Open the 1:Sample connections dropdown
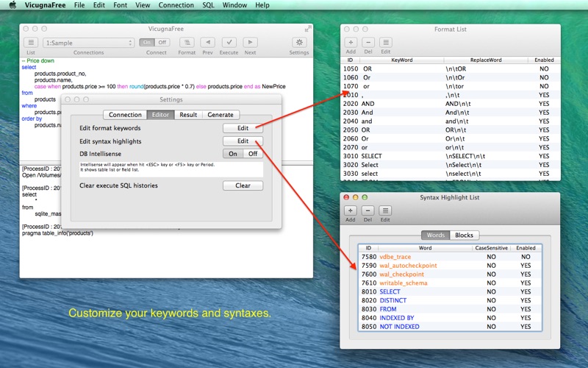Image resolution: width=588 pixels, height=368 pixels. click(x=88, y=43)
